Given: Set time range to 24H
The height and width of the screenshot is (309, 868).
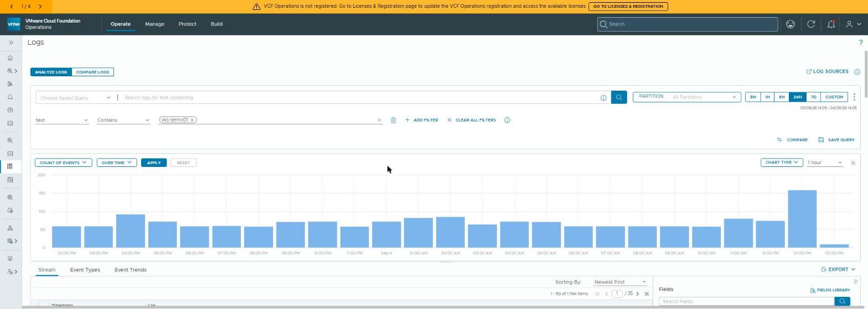Looking at the screenshot, I should pos(797,97).
